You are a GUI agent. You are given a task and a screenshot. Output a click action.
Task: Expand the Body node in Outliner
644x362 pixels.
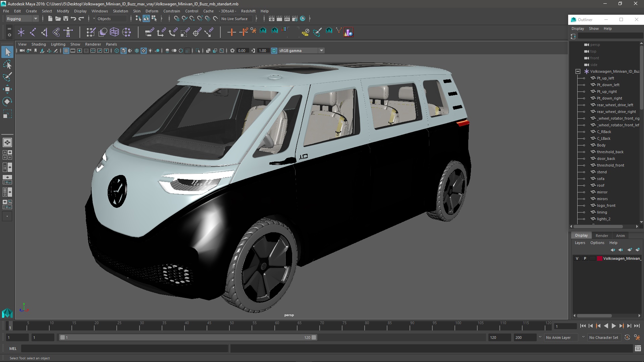(x=584, y=145)
